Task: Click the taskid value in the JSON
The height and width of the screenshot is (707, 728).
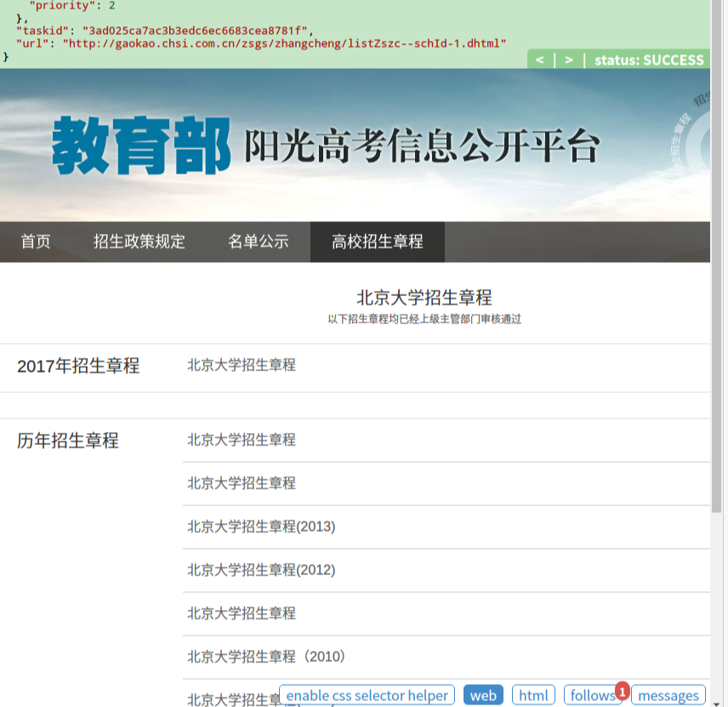Action: (x=195, y=31)
